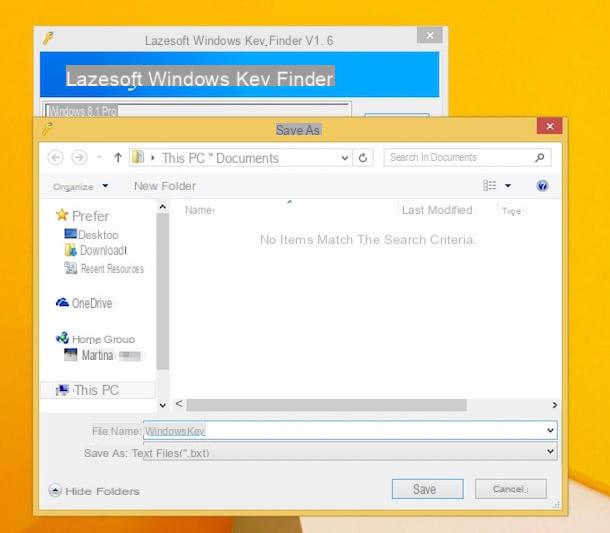Sort by Type column header
Image resolution: width=610 pixels, height=533 pixels.
point(511,211)
